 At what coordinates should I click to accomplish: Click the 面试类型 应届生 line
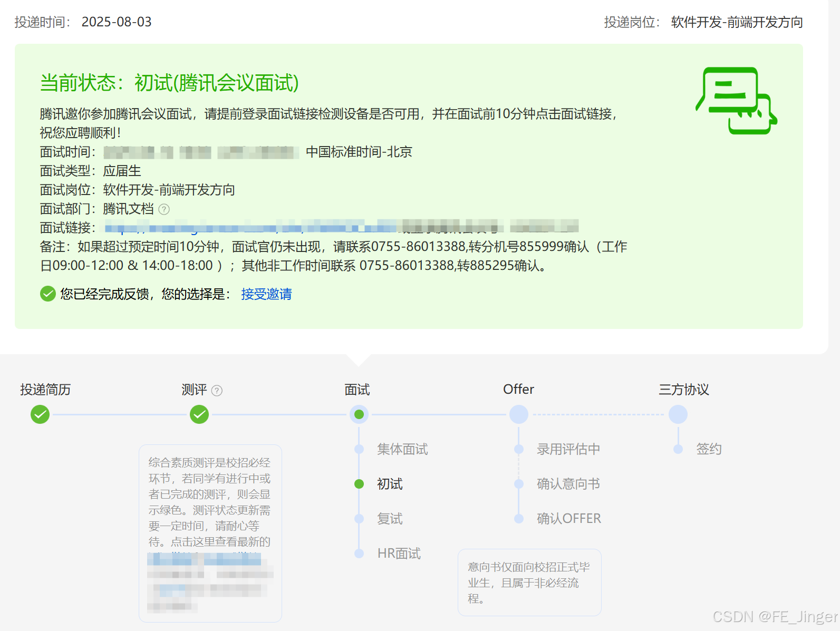[x=91, y=171]
